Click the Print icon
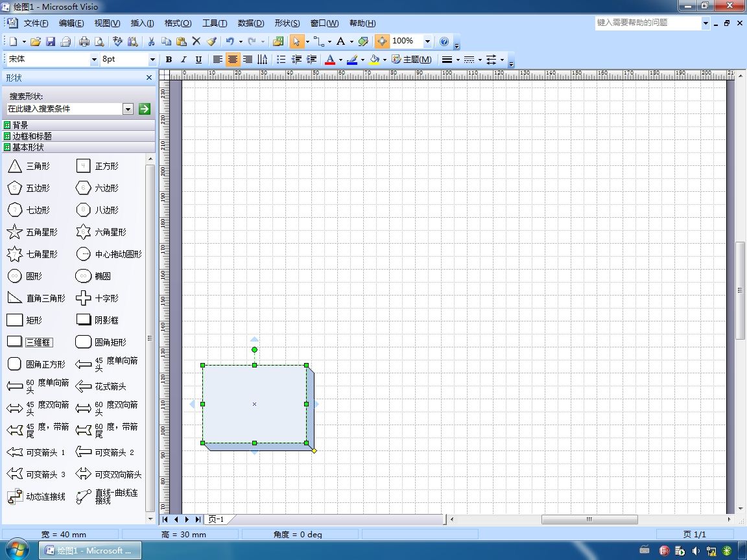This screenshot has width=747, height=560. 84,41
